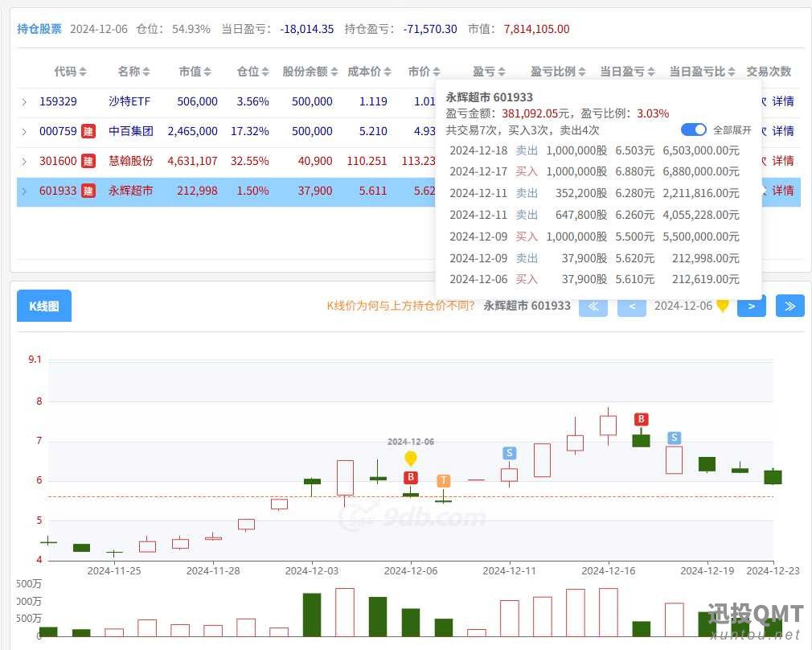This screenshot has width=812, height=650.
Task: Click the 交易次数 column header
Action: [769, 72]
